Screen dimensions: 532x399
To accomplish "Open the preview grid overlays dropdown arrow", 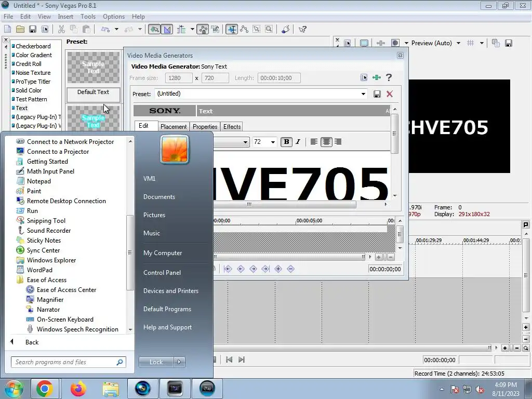I will coord(482,43).
